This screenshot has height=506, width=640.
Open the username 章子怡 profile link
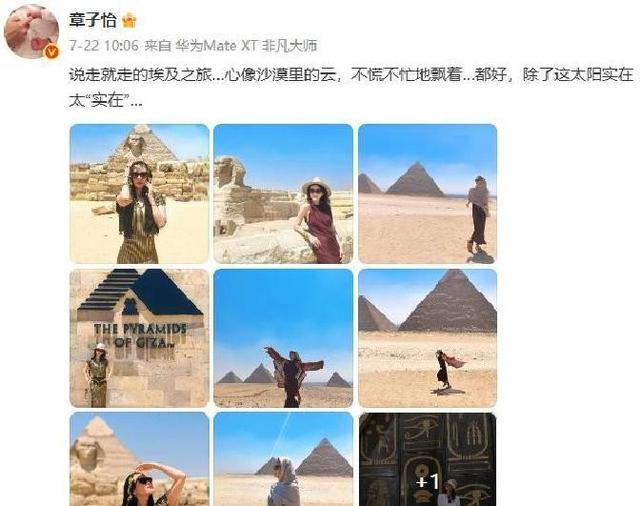(x=93, y=20)
